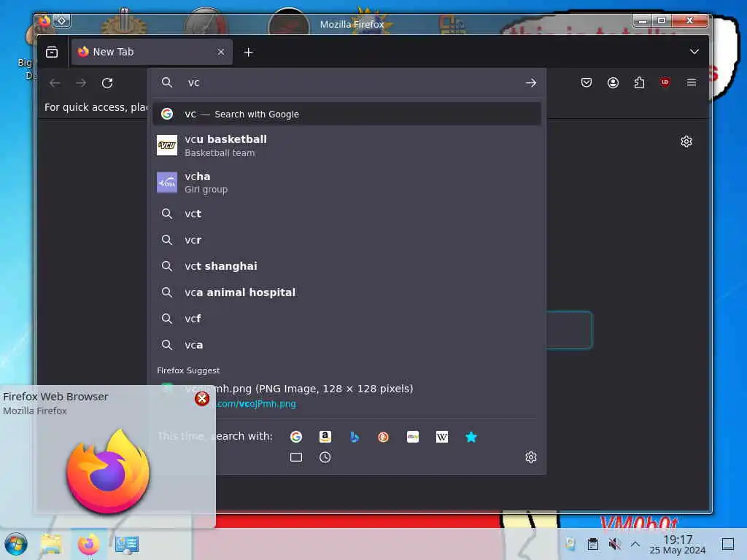Close the New Tab tab
747x560 pixels.
click(x=220, y=52)
